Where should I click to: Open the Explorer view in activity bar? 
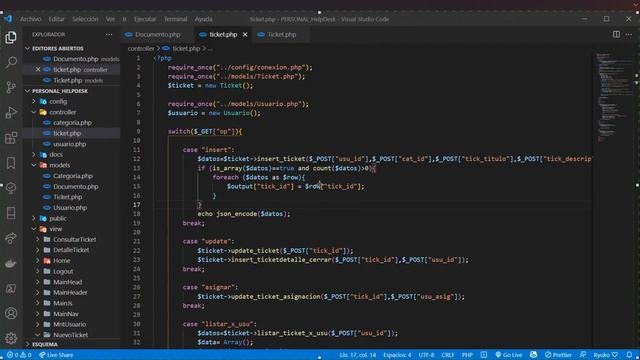[x=11, y=38]
